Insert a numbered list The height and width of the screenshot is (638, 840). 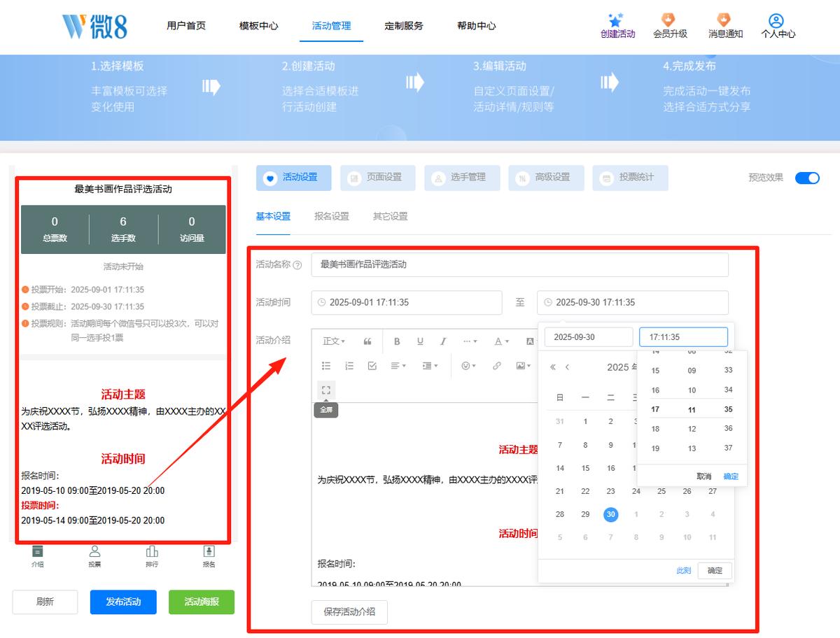click(349, 366)
